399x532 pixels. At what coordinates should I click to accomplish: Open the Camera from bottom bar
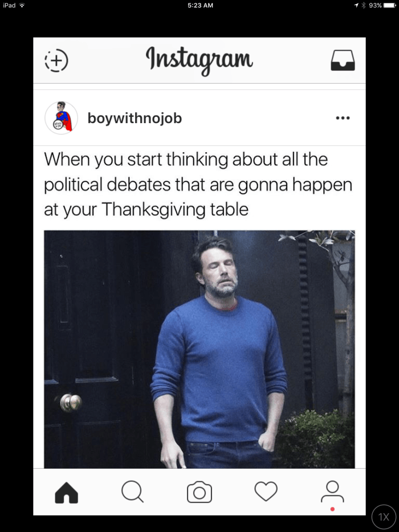pos(199,492)
